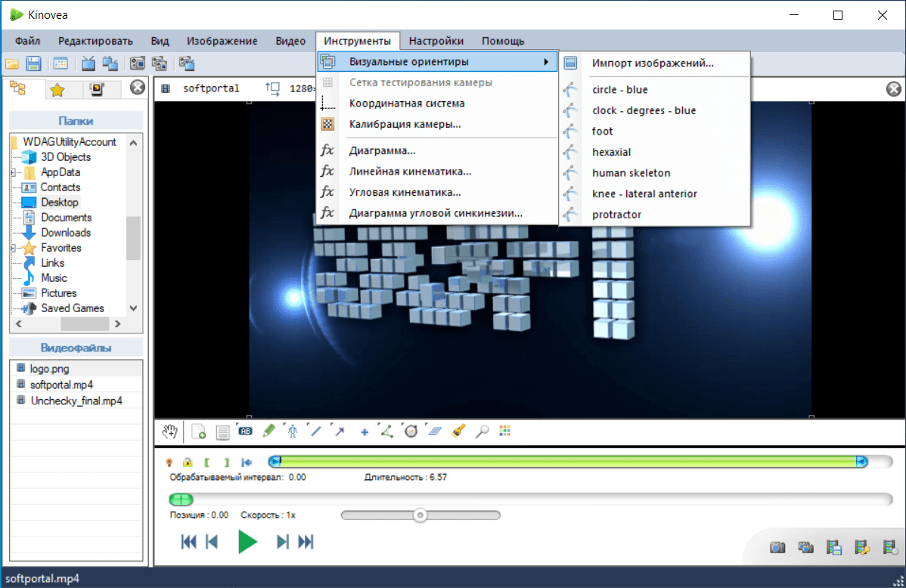Select the angle measurement tool
The width and height of the screenshot is (906, 588).
pos(386,431)
